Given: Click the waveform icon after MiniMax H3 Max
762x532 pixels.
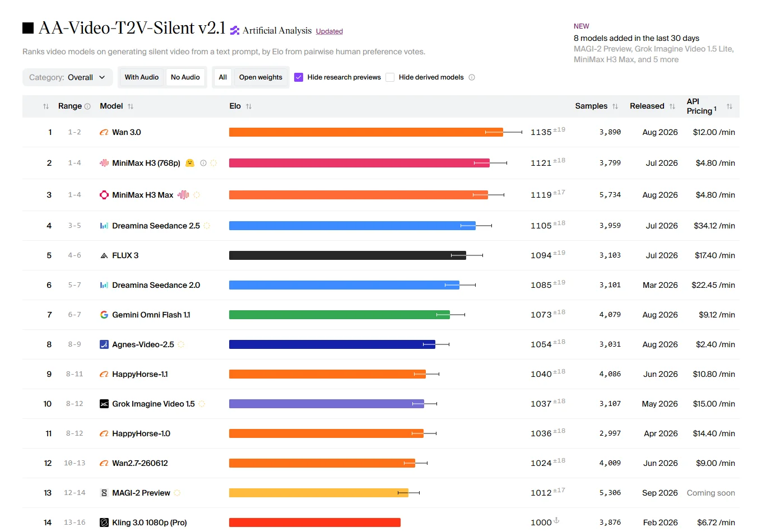Looking at the screenshot, I should click(183, 195).
